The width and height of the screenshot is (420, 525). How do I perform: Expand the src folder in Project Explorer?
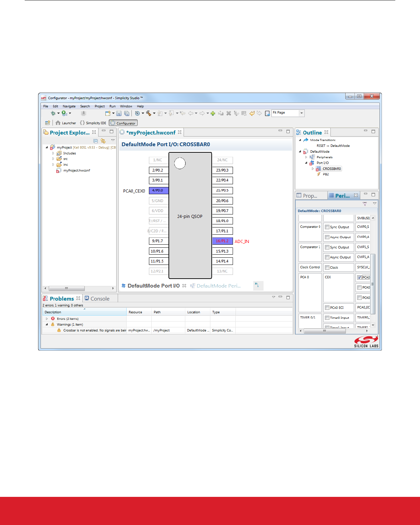(x=53, y=159)
